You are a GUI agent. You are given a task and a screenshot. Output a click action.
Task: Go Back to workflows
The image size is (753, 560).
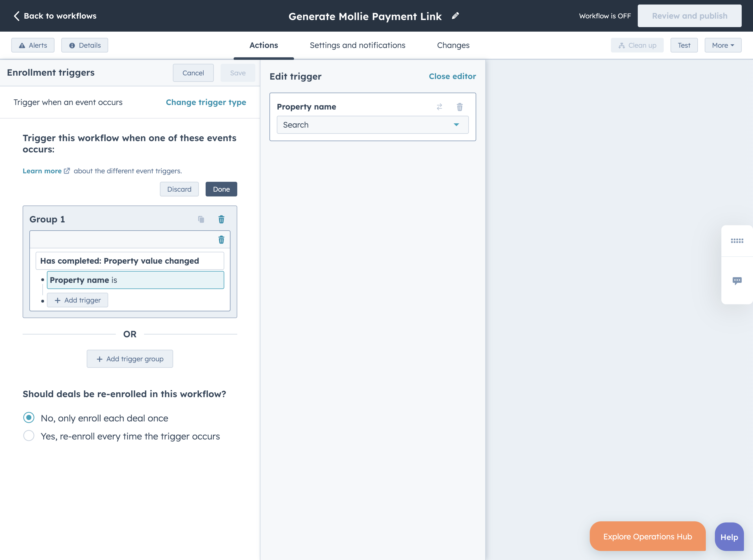(55, 16)
